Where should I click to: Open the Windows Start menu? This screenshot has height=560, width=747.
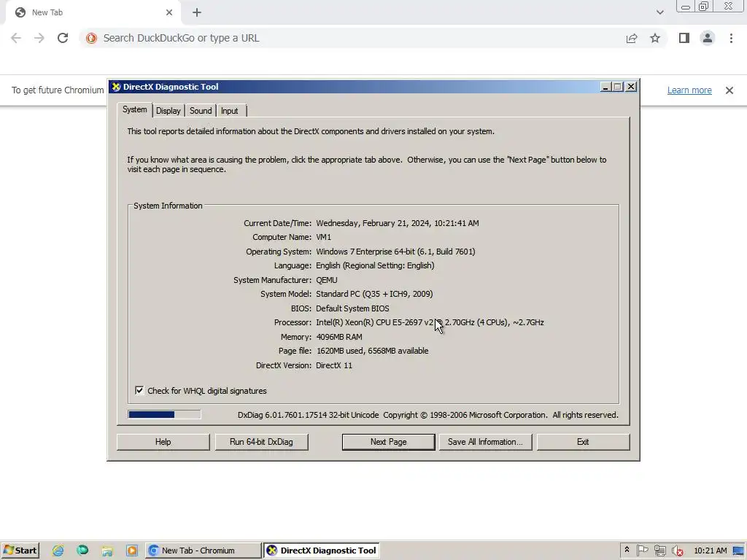[20, 551]
